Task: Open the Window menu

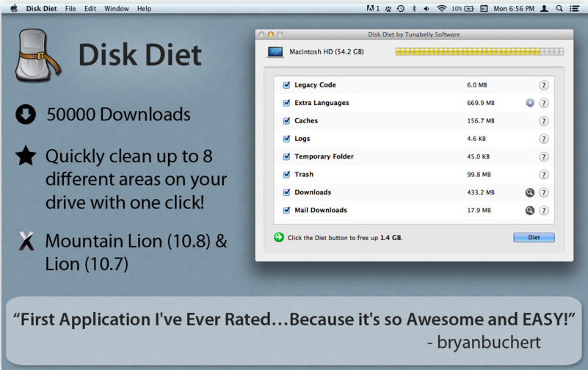Action: pos(116,8)
